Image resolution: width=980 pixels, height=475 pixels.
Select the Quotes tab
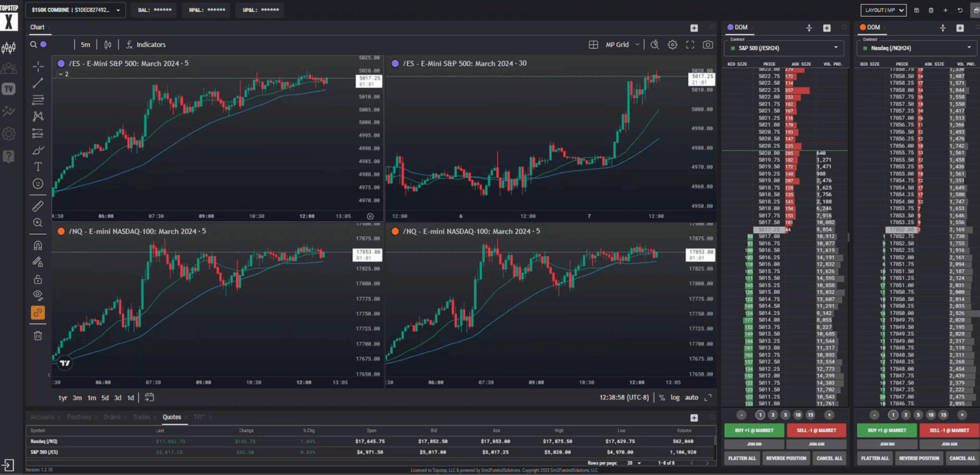(x=172, y=417)
